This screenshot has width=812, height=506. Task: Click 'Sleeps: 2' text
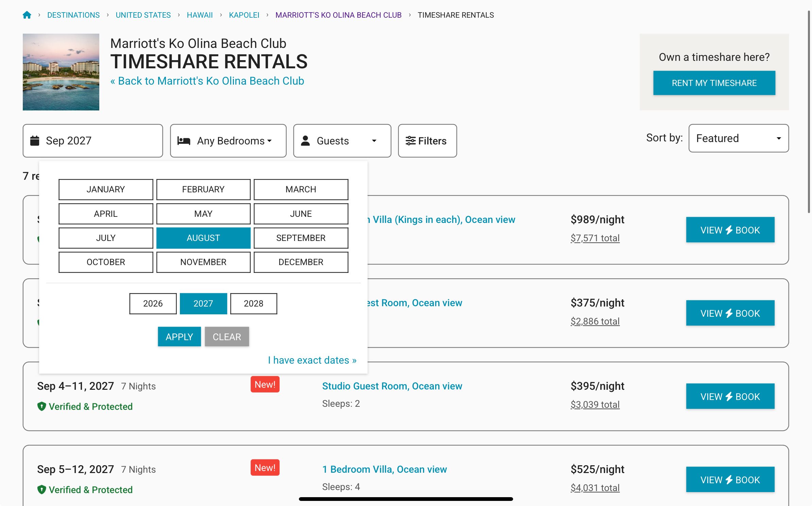[341, 403]
